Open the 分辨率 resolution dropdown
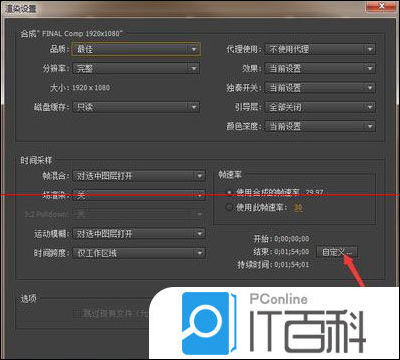Image resolution: width=400 pixels, height=360 pixels. point(136,68)
